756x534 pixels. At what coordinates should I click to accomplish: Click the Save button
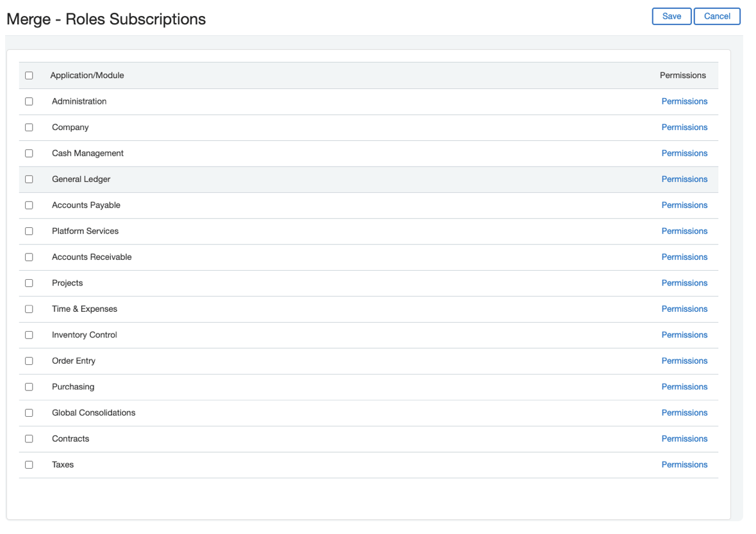[x=671, y=17]
